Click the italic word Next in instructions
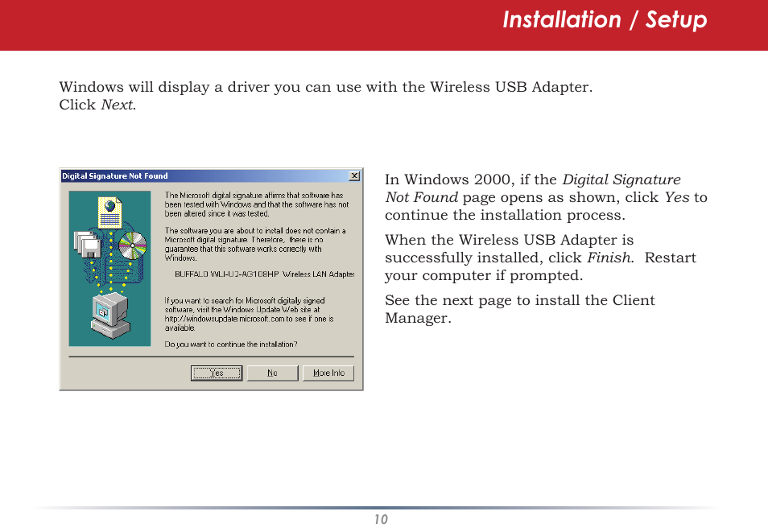 click(118, 105)
